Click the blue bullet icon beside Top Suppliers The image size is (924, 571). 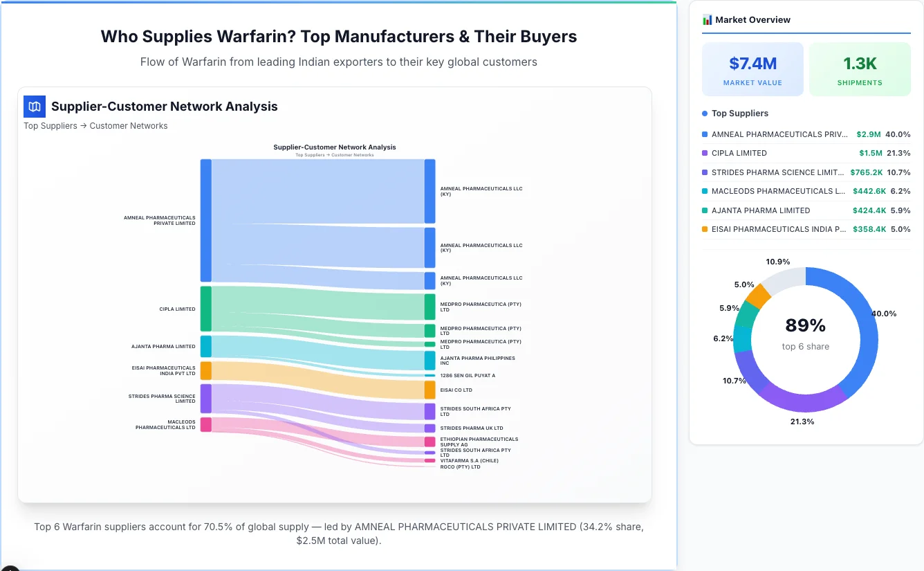point(704,113)
